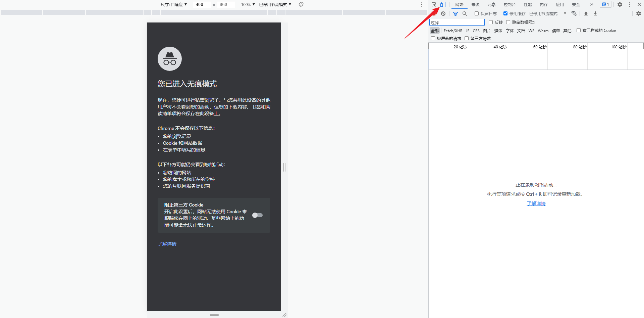
Task: Filter requests by 字体 fonts
Action: (509, 31)
